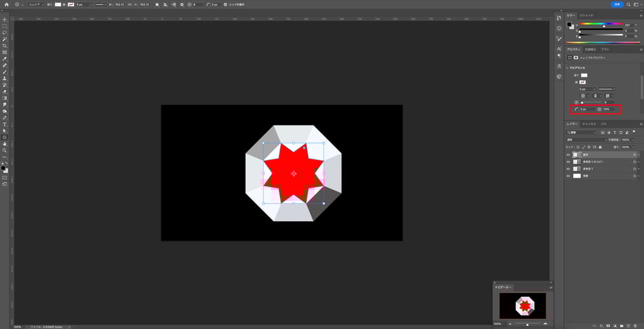This screenshot has width=644, height=329.
Task: Select the History Brush tool
Action: [5, 85]
